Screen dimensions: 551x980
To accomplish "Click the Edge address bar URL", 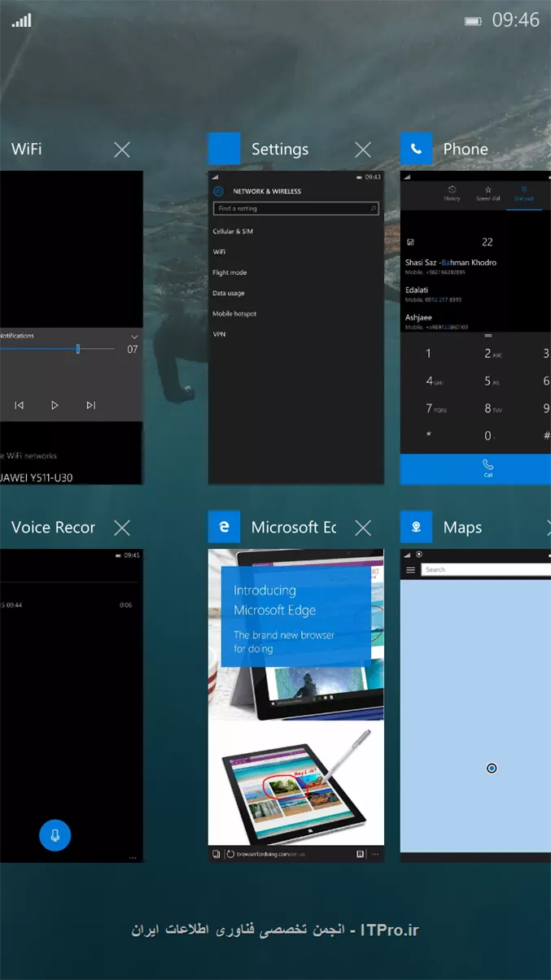I will pyautogui.click(x=271, y=855).
